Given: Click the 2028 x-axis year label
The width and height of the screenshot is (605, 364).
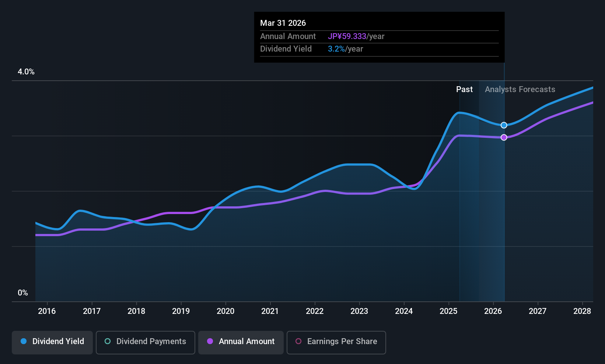Looking at the screenshot, I should tap(582, 311).
